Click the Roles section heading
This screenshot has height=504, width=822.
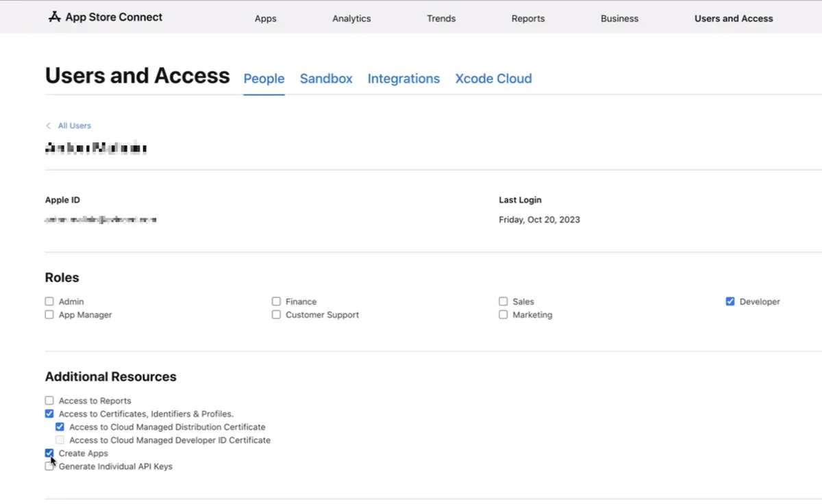pyautogui.click(x=62, y=277)
